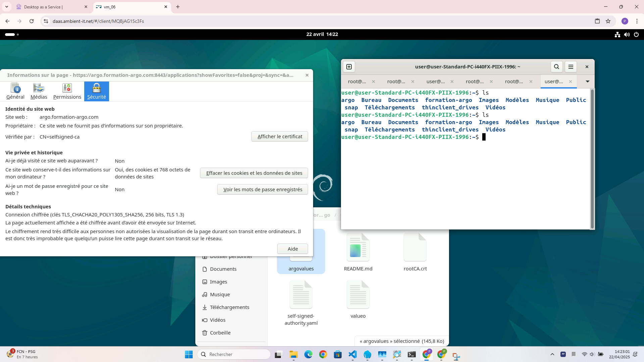This screenshot has width=644, height=362.
Task: Open the Permissions tab
Action: point(67,91)
